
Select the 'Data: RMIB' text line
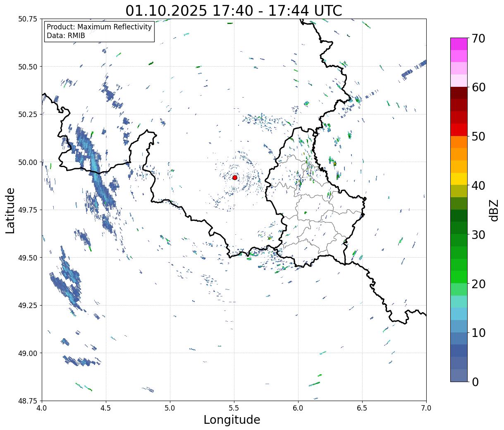click(x=66, y=36)
